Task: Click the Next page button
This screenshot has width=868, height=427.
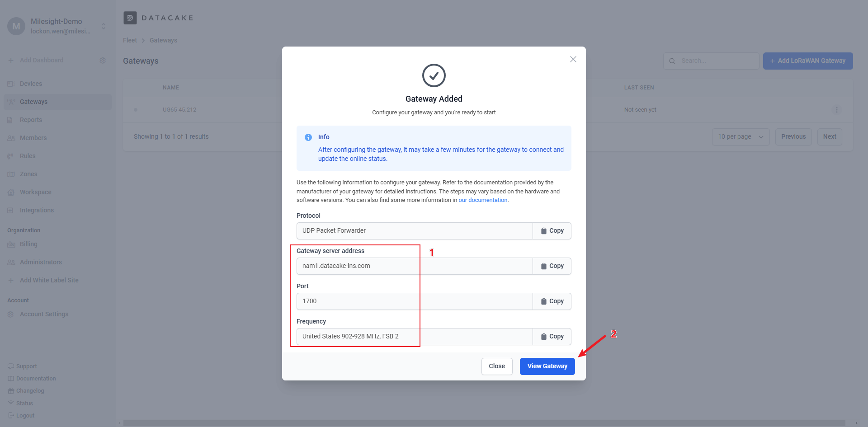Action: pyautogui.click(x=830, y=137)
